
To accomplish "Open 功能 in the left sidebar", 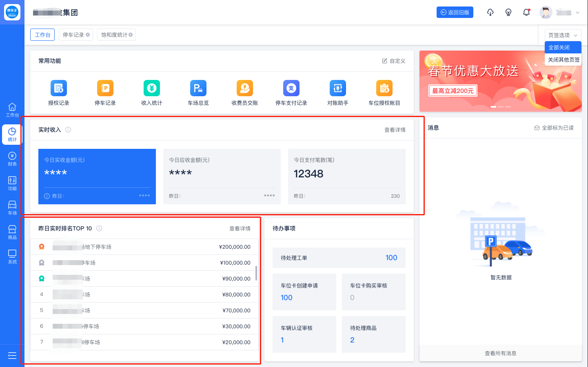I will 12,183.
